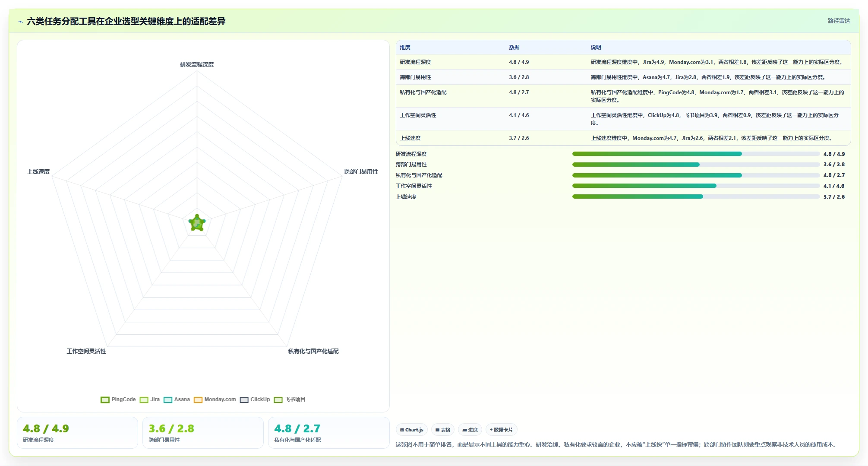The width and height of the screenshot is (868, 466).
Task: Toggle PingCode legend swatch
Action: [105, 399]
